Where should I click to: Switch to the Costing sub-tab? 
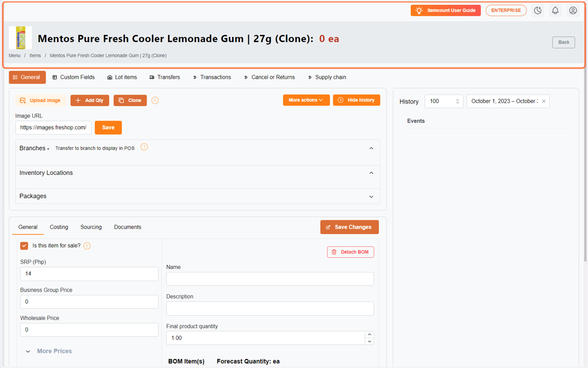tap(59, 227)
